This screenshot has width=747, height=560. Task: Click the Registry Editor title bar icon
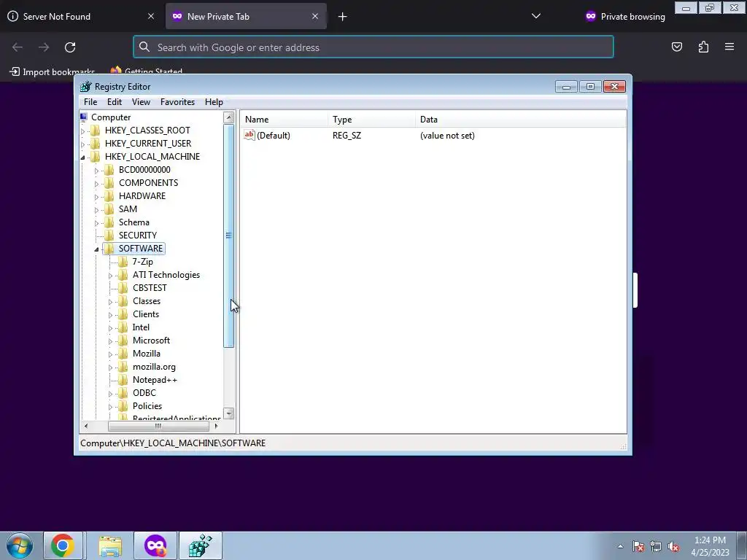click(x=86, y=87)
